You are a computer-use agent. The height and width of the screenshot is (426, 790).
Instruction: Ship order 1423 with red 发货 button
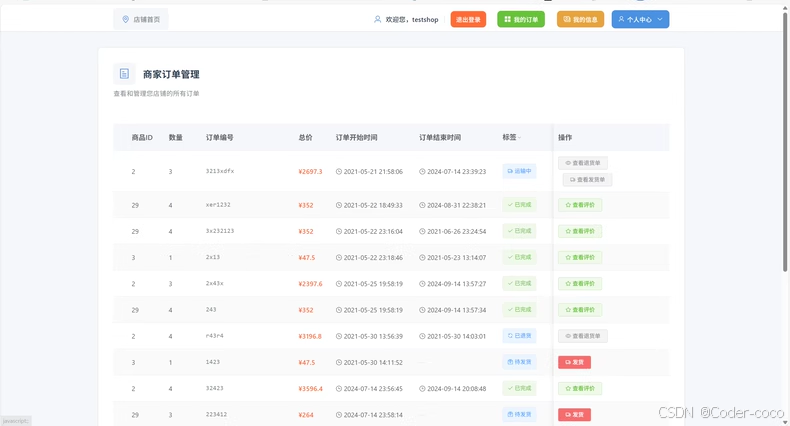574,362
